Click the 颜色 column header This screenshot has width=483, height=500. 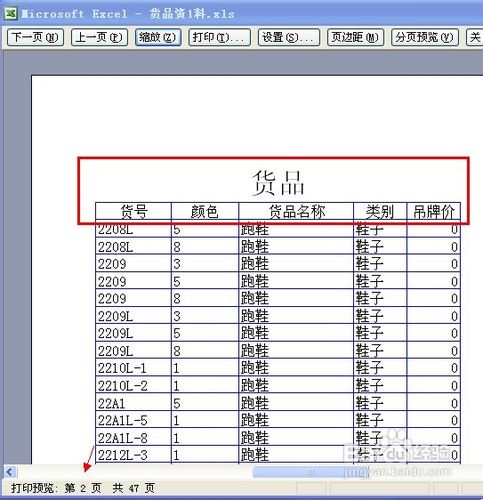click(205, 212)
